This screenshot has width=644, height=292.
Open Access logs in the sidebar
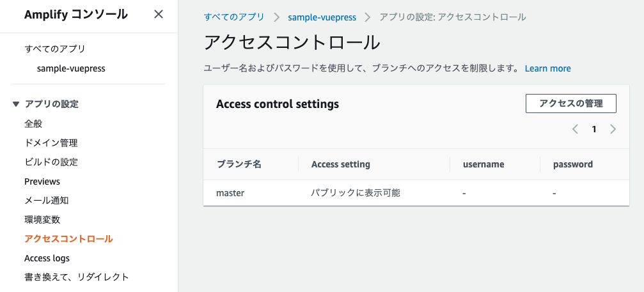coord(47,258)
